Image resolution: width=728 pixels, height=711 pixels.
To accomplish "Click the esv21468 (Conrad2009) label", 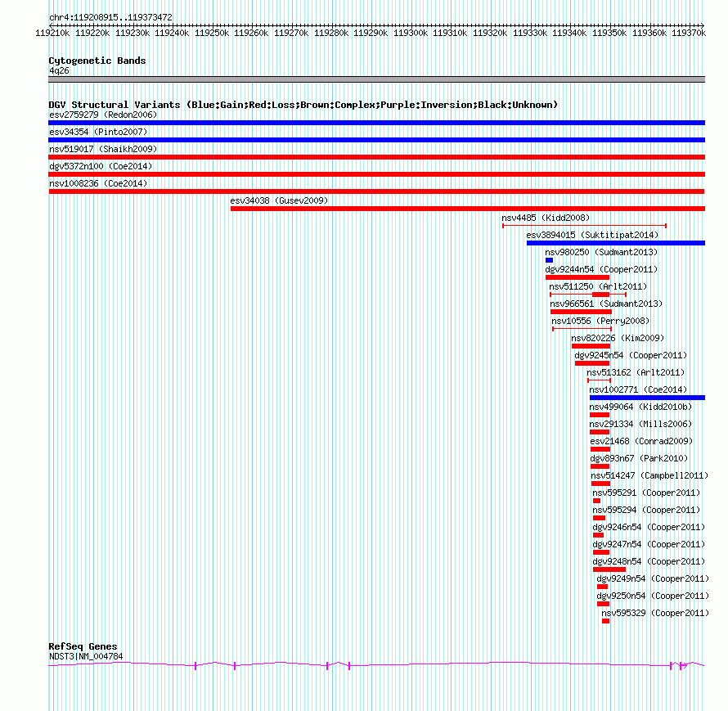I will (641, 441).
